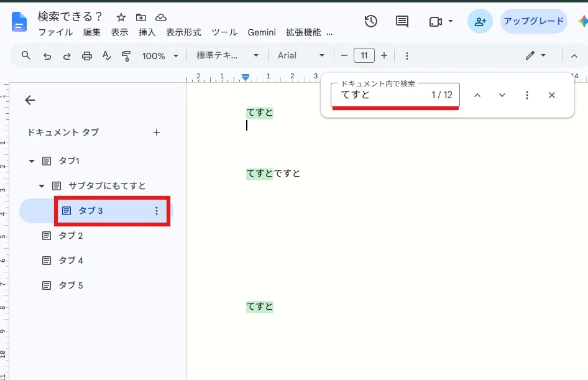Click the move to folder icon

(141, 17)
